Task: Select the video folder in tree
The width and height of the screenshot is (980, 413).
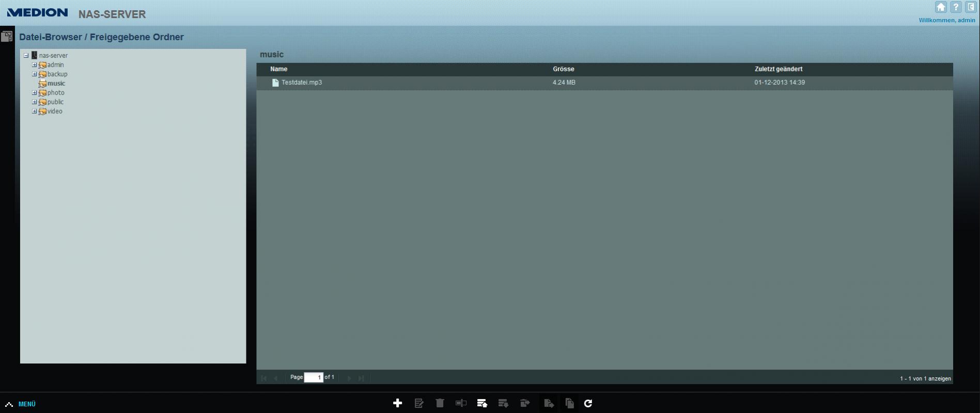Action: [x=55, y=112]
